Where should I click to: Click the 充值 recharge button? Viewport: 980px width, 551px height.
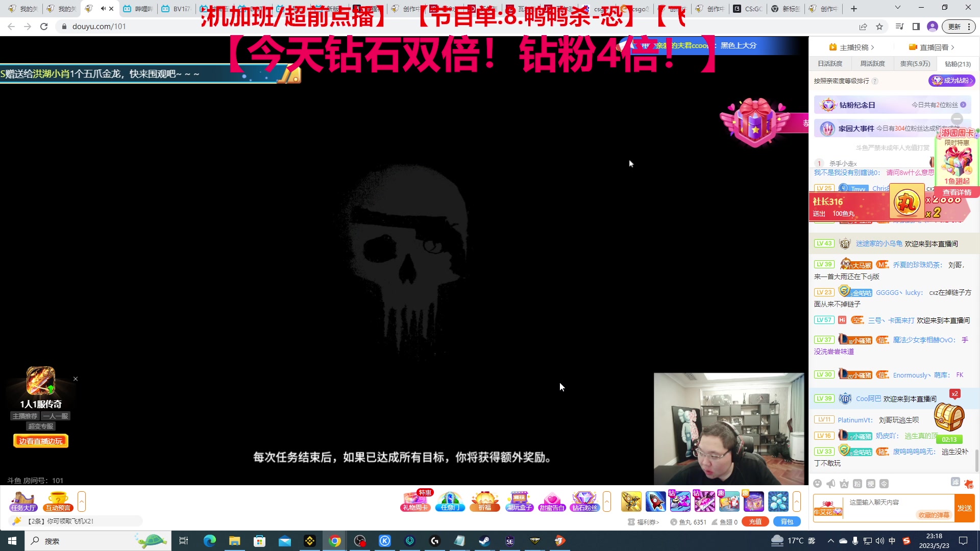(755, 521)
